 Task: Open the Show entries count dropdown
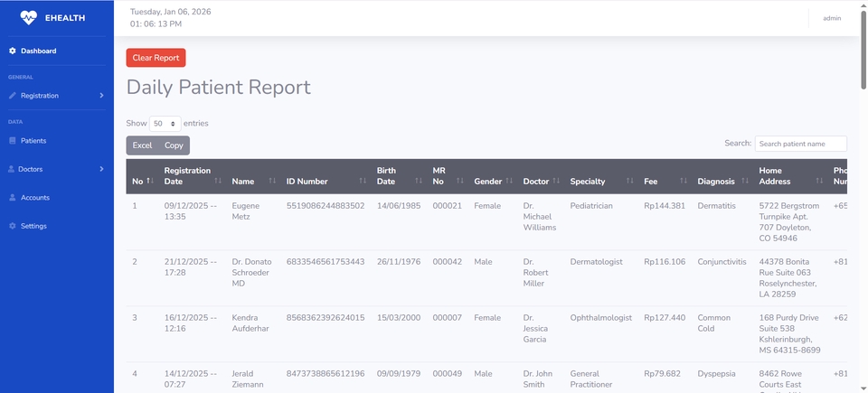(x=165, y=123)
